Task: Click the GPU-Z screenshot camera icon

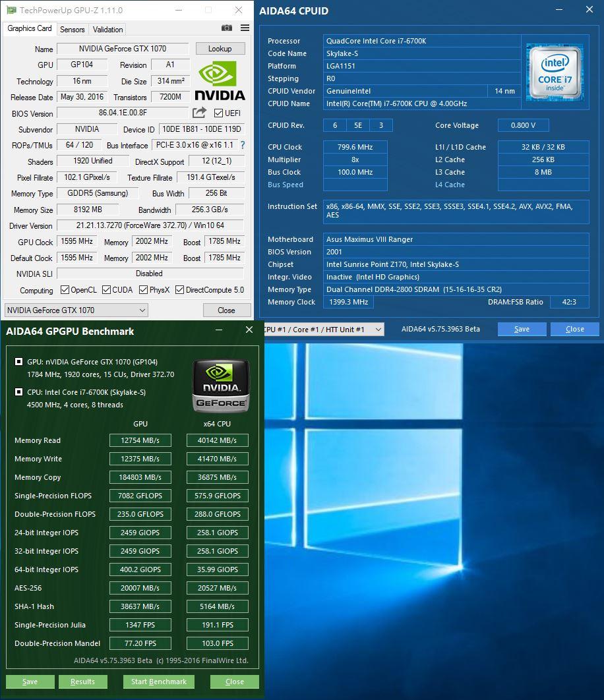Action: (x=227, y=28)
